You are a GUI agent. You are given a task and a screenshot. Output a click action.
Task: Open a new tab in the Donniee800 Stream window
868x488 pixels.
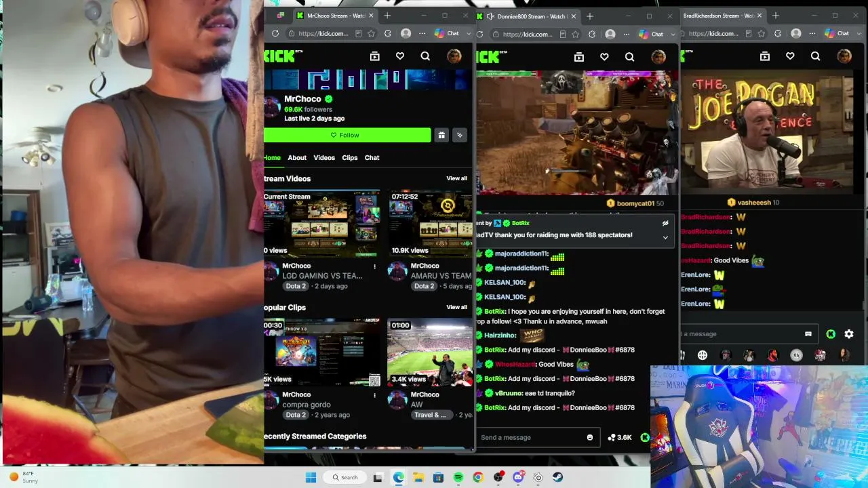589,16
